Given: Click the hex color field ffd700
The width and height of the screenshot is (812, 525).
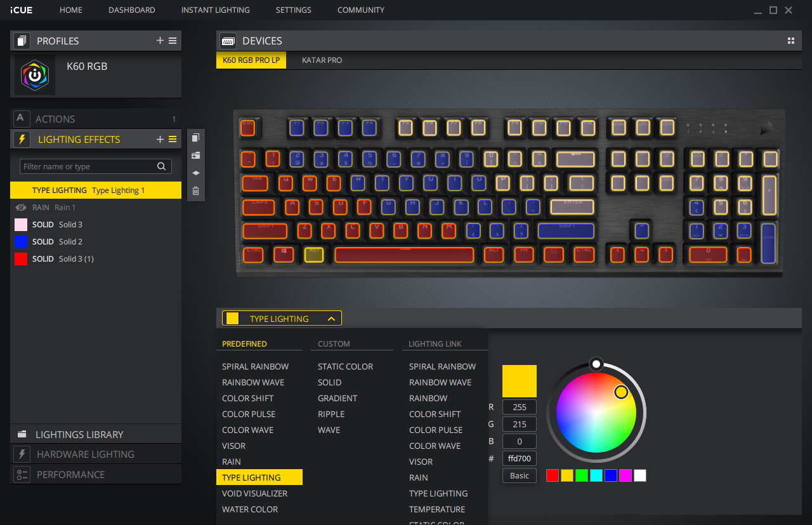Looking at the screenshot, I should click(x=520, y=458).
